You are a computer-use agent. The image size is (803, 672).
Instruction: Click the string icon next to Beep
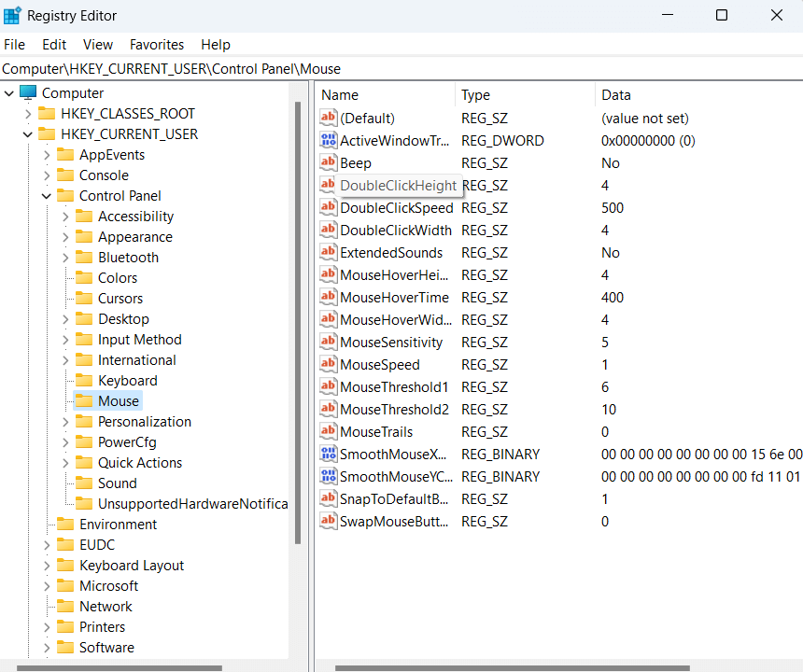tap(328, 163)
